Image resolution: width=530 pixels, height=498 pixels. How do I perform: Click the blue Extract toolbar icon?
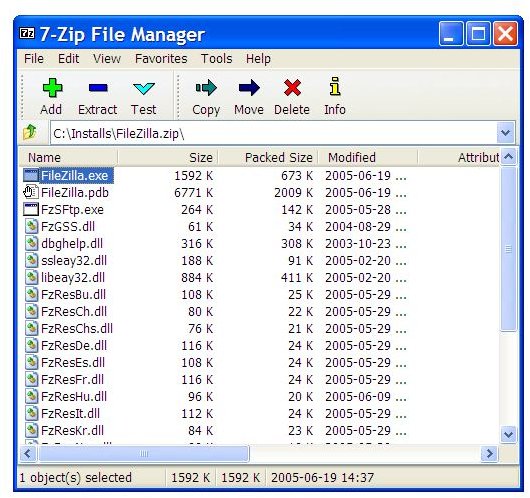coord(98,88)
